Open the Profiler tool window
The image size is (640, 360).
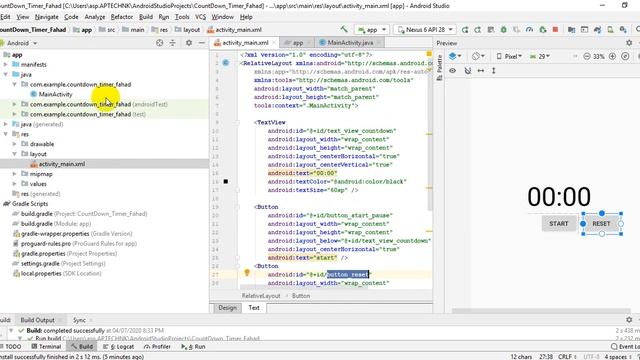tap(157, 347)
